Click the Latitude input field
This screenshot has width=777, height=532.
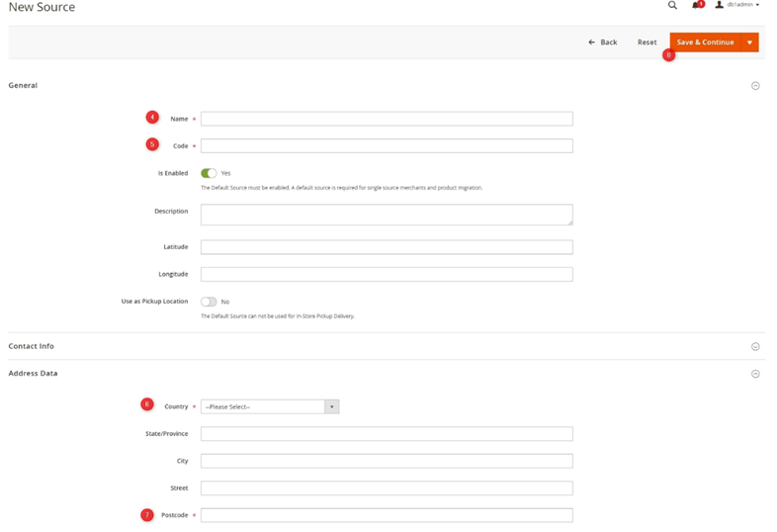pos(387,247)
